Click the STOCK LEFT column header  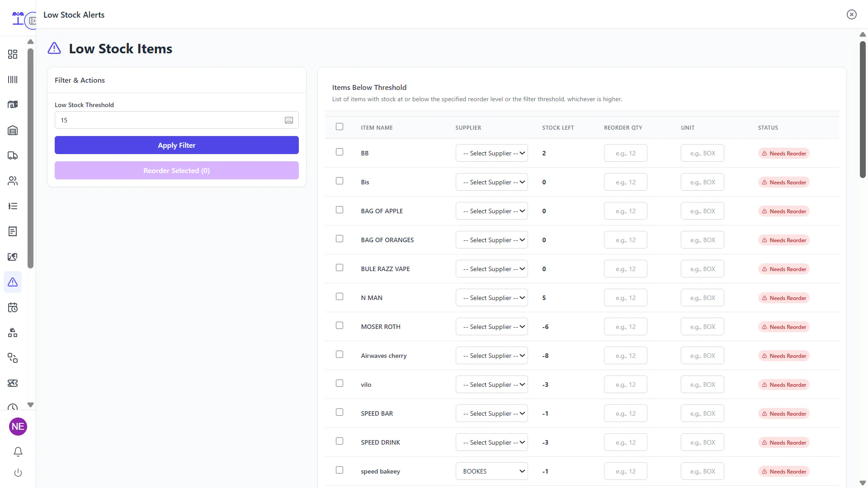[558, 128]
